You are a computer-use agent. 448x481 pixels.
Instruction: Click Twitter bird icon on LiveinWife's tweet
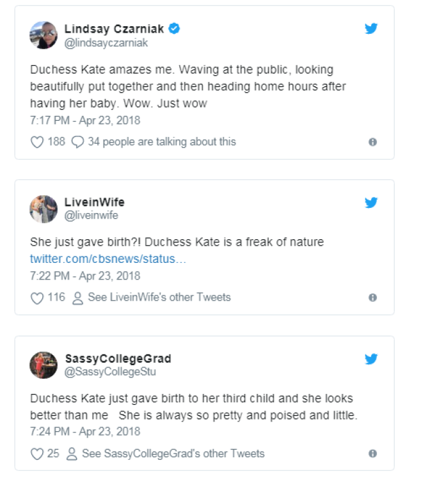click(371, 203)
